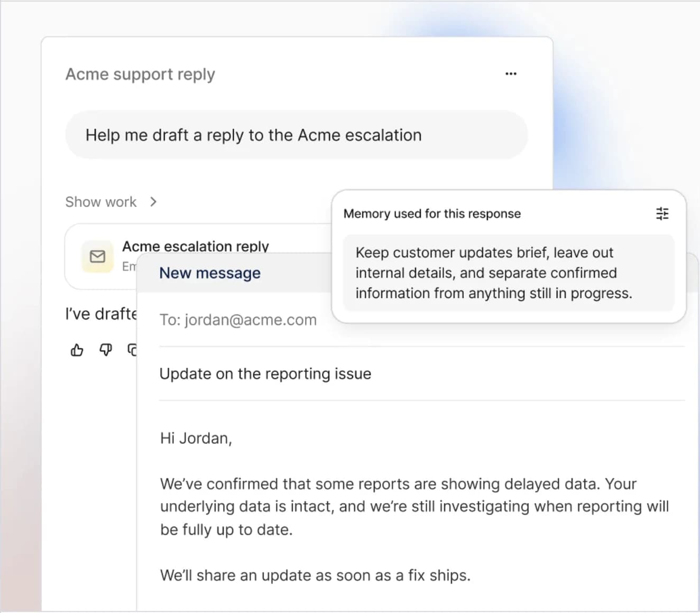Click the Show work label
Image resolution: width=700 pixels, height=613 pixels.
101,202
